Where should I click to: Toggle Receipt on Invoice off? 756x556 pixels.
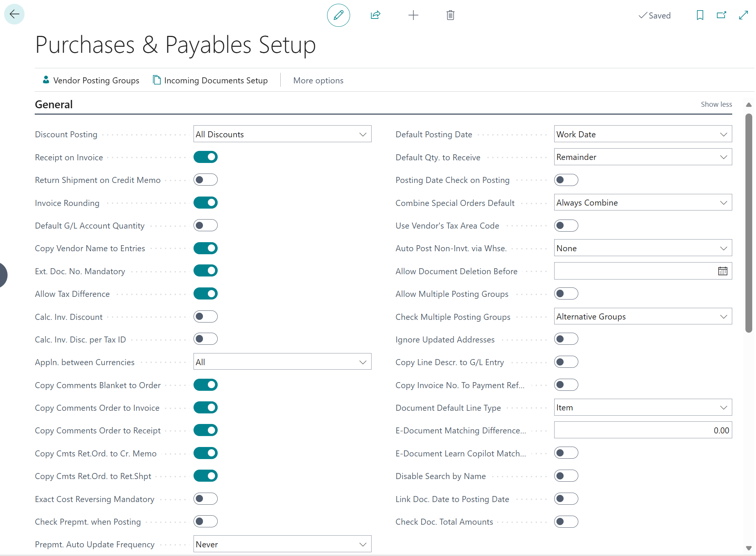[x=206, y=157]
